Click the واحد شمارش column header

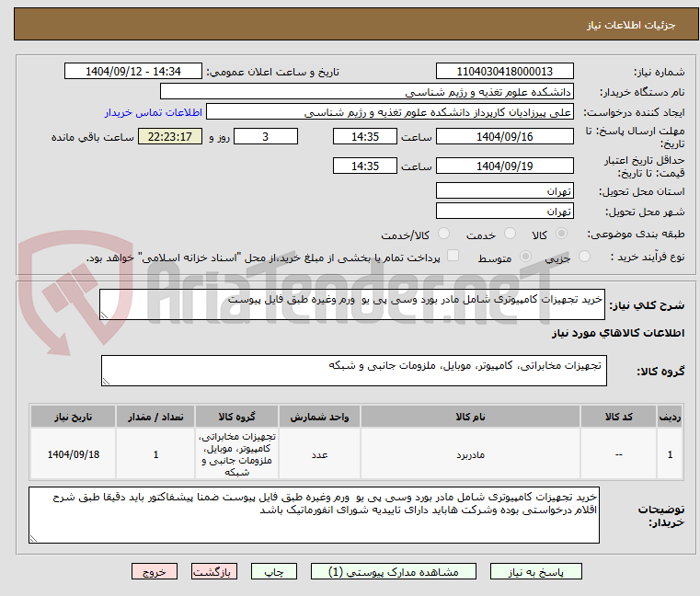319,417
